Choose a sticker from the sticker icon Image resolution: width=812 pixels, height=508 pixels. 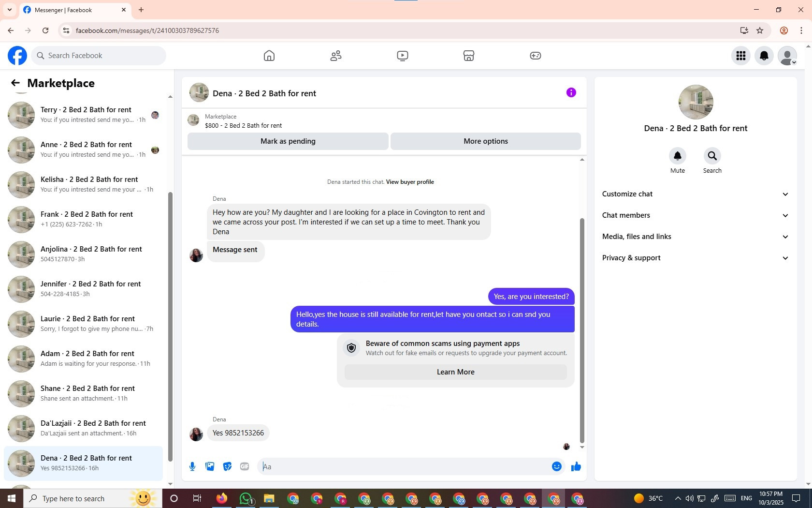(x=227, y=466)
